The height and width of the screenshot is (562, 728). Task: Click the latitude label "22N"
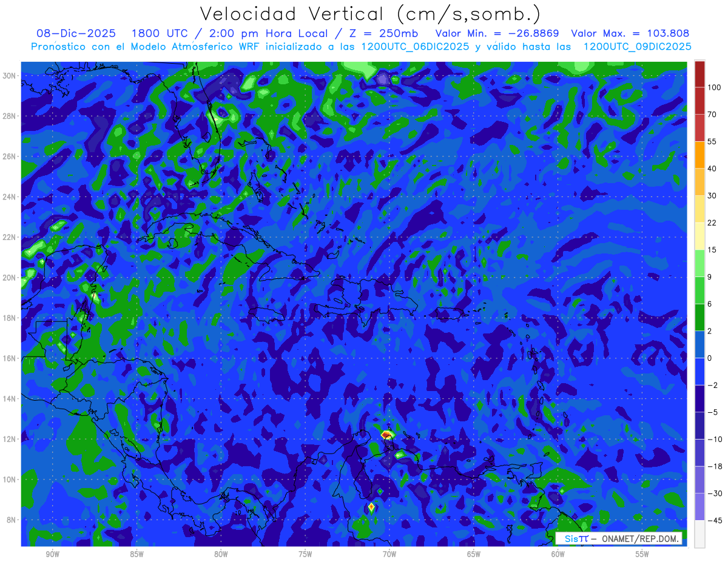point(10,238)
